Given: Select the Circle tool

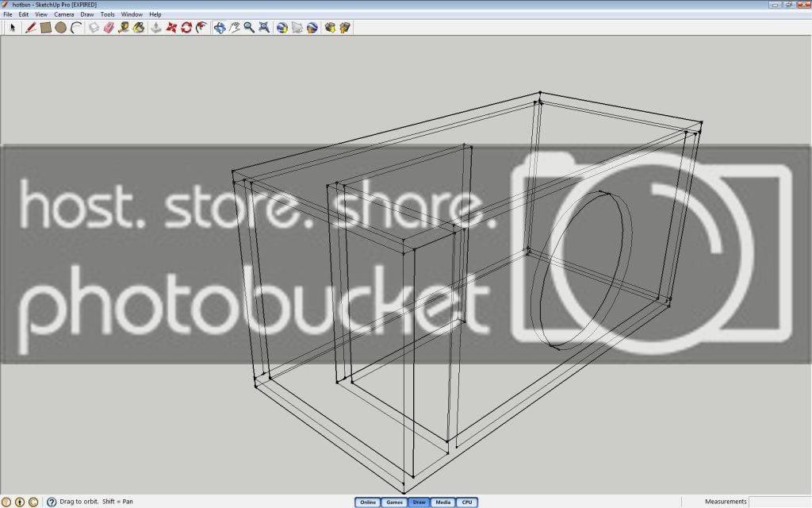Looking at the screenshot, I should (61, 28).
